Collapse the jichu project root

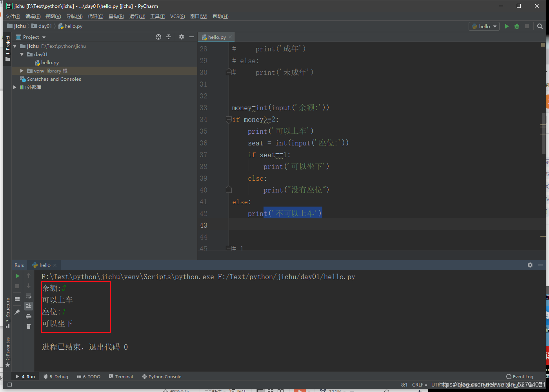15,46
